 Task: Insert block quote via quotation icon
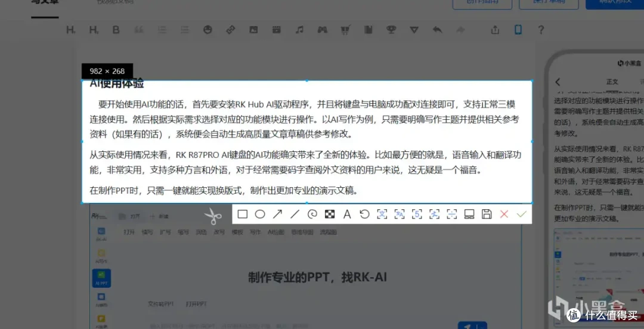tap(139, 30)
